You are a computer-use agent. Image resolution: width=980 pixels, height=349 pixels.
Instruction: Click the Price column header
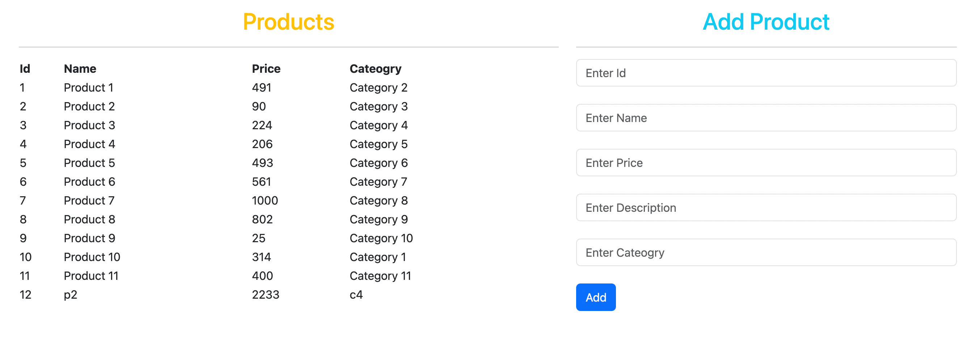pyautogui.click(x=266, y=68)
